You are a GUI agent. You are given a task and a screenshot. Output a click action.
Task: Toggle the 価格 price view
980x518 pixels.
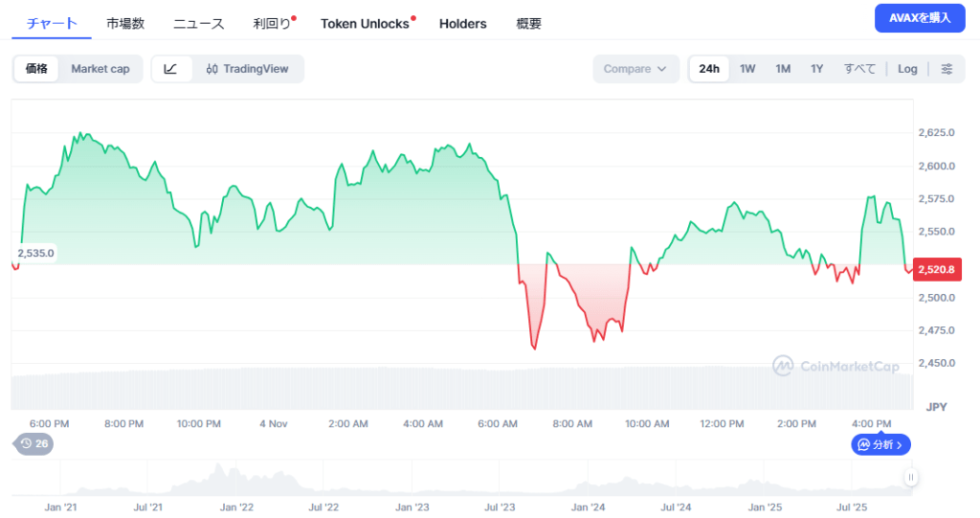pyautogui.click(x=36, y=69)
